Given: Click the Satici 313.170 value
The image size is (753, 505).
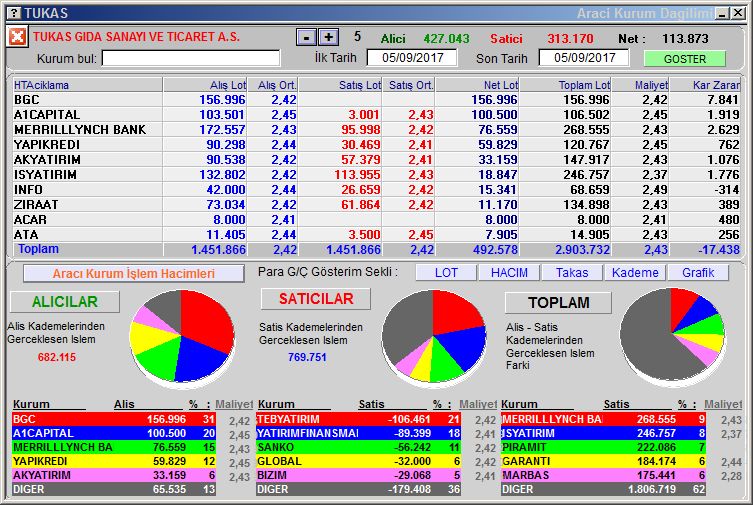Looking at the screenshot, I should click(570, 38).
